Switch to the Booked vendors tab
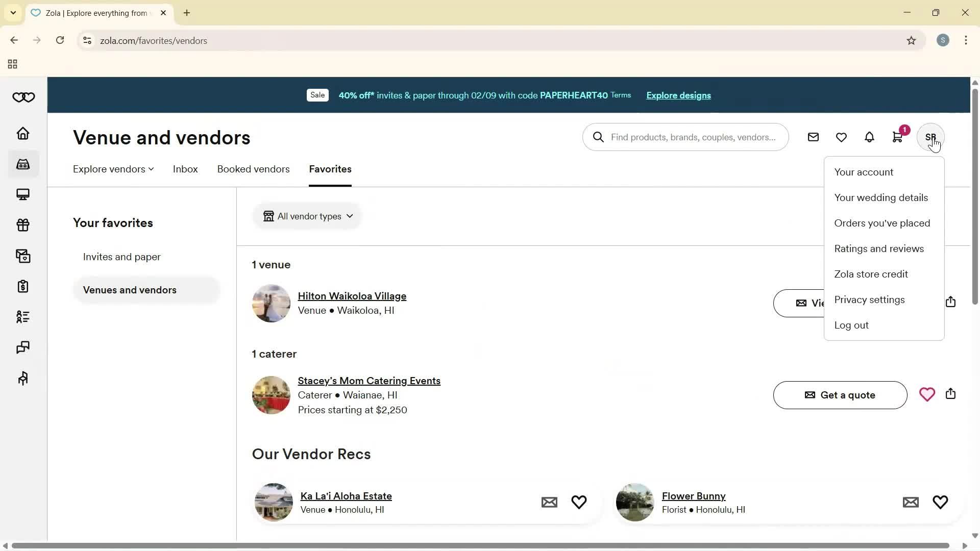 253,169
